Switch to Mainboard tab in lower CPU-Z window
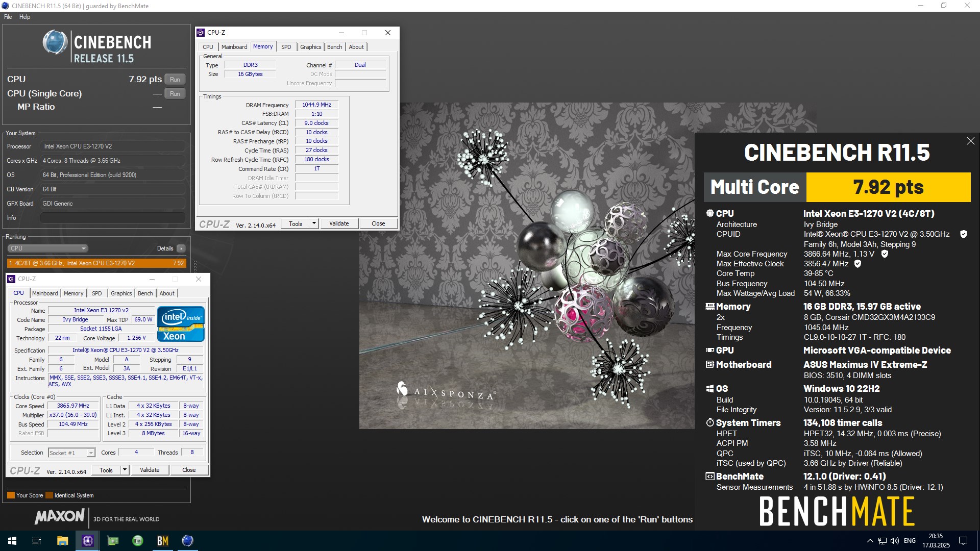The image size is (980, 551). click(45, 293)
